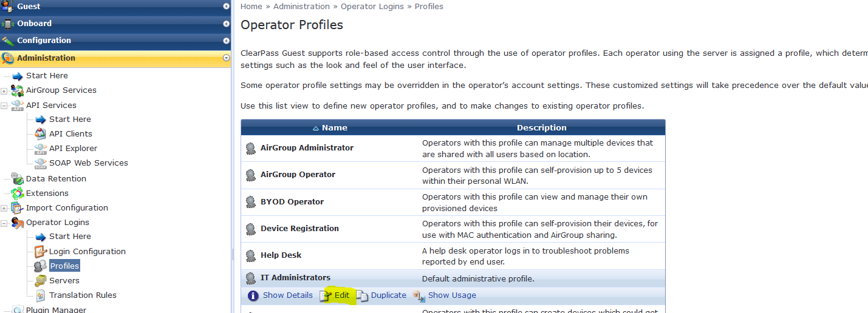Click the Show Details info icon
Screen dimensions: 868x313
point(253,296)
